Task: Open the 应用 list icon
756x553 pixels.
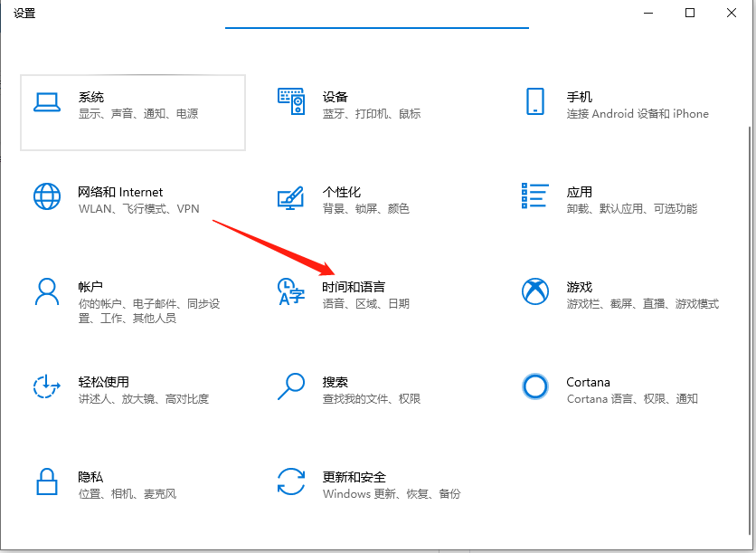Action: tap(535, 195)
